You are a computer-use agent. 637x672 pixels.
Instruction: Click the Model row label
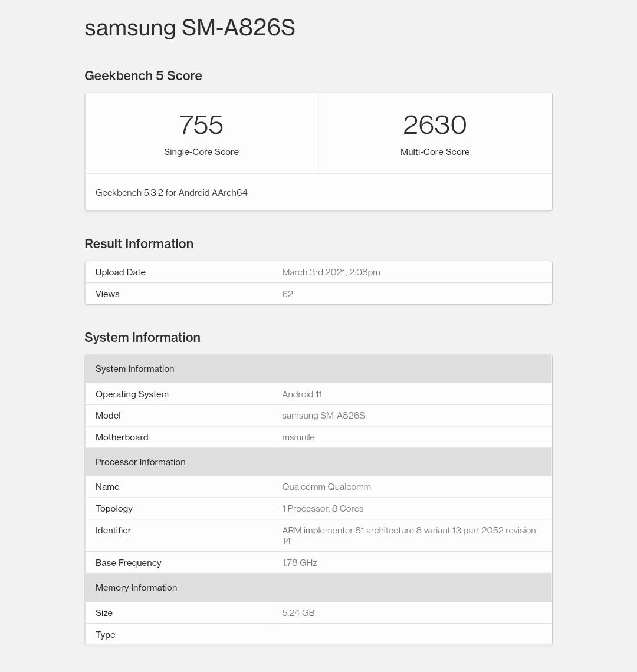coord(108,416)
